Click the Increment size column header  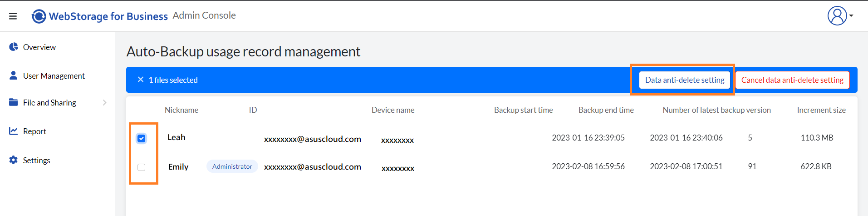pyautogui.click(x=821, y=110)
